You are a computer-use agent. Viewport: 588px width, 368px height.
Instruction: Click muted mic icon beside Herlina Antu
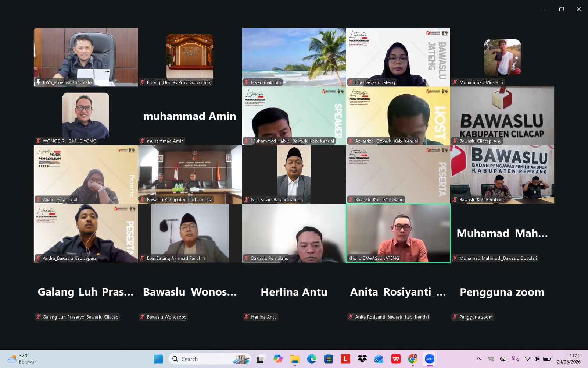click(x=247, y=317)
